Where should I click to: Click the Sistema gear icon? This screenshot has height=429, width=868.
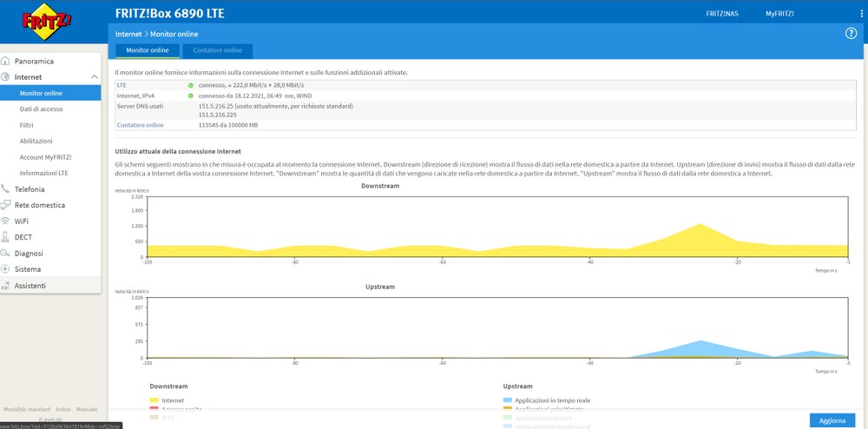point(6,269)
